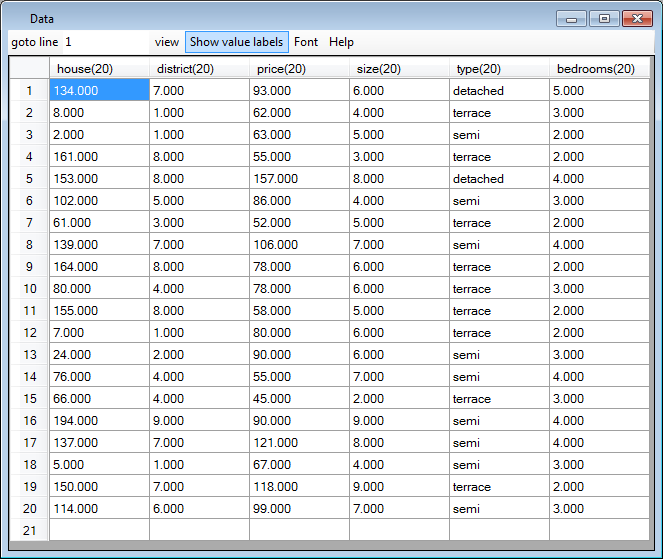Image resolution: width=663 pixels, height=559 pixels.
Task: Click size cell 3.000 in row 4
Action: [x=399, y=156]
